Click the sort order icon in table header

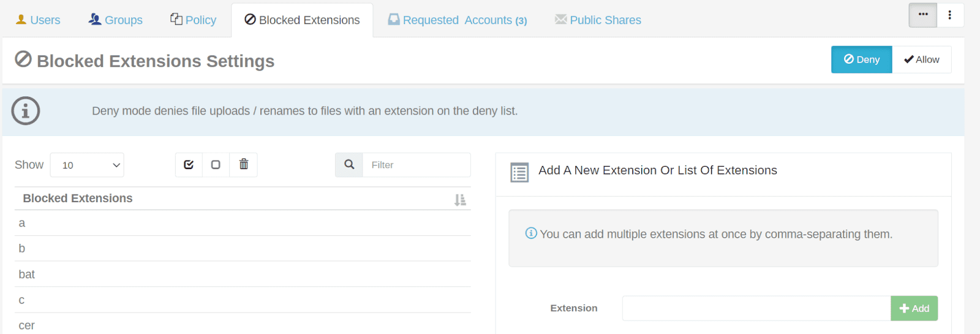coord(460,200)
